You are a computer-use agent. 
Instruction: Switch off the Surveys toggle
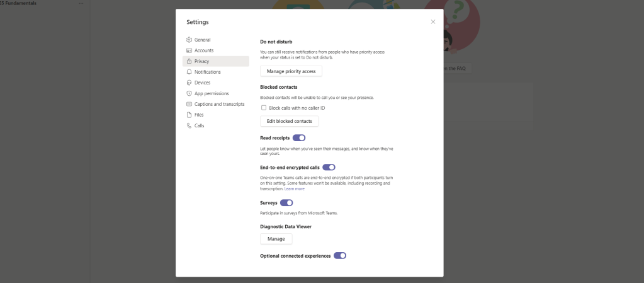(x=286, y=203)
